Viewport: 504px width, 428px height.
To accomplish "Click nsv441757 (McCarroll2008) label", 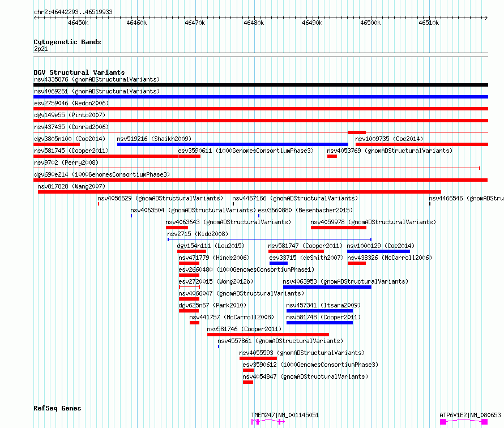I will click(x=232, y=317).
